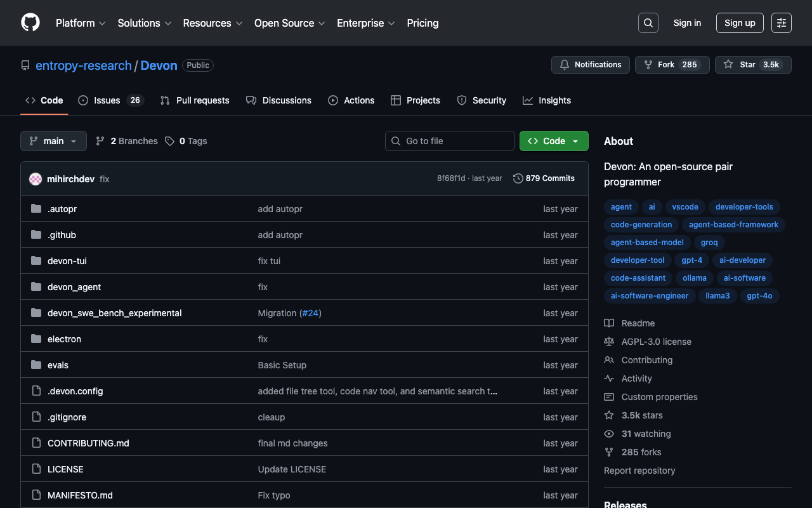Click the Sign up button
Image resolution: width=812 pixels, height=508 pixels.
point(740,23)
